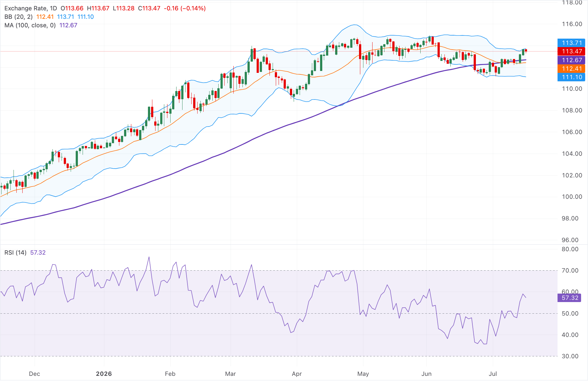Click the red 113.47 current price tag
Viewport: 588px width, 384px height.
click(571, 51)
